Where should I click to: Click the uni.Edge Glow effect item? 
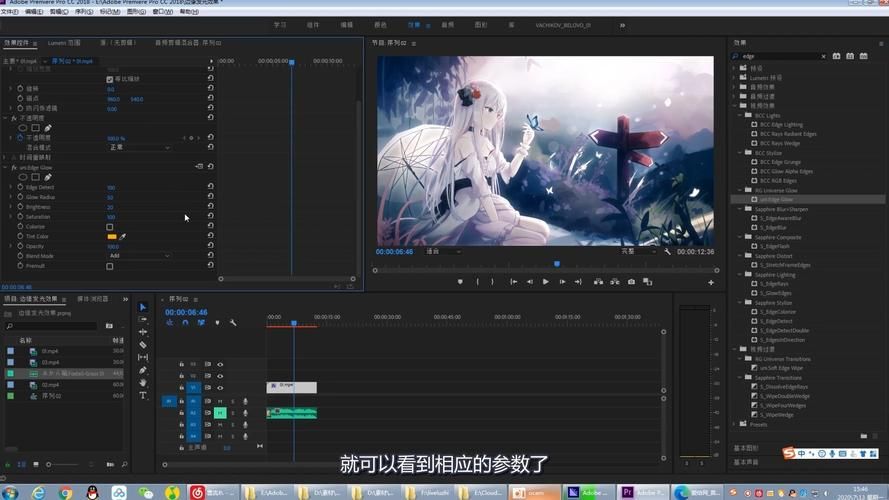point(776,200)
